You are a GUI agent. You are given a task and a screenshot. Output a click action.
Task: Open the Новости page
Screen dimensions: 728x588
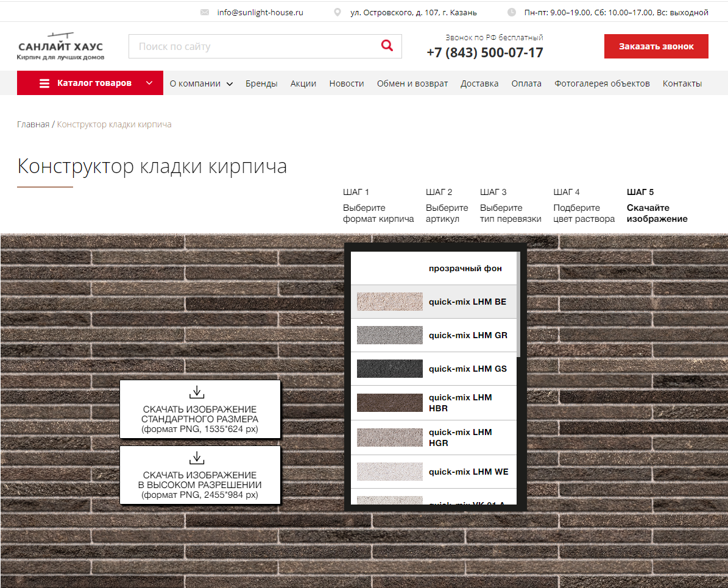347,83
